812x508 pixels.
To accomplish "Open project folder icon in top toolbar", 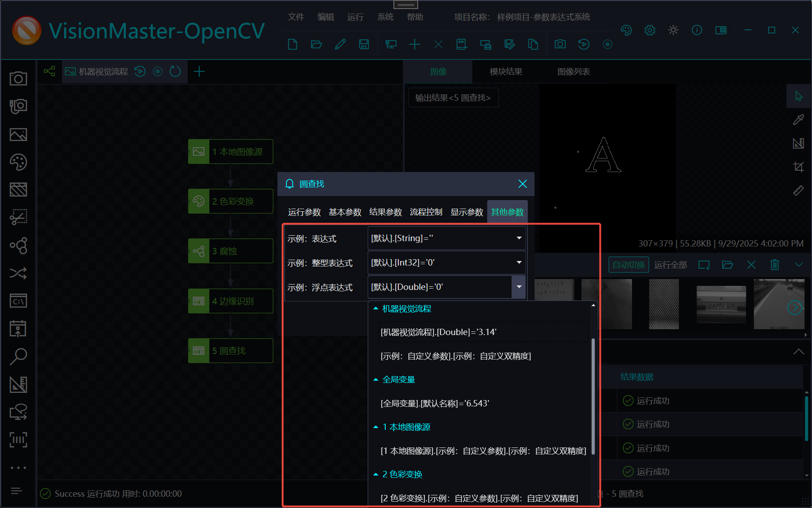I will point(316,44).
